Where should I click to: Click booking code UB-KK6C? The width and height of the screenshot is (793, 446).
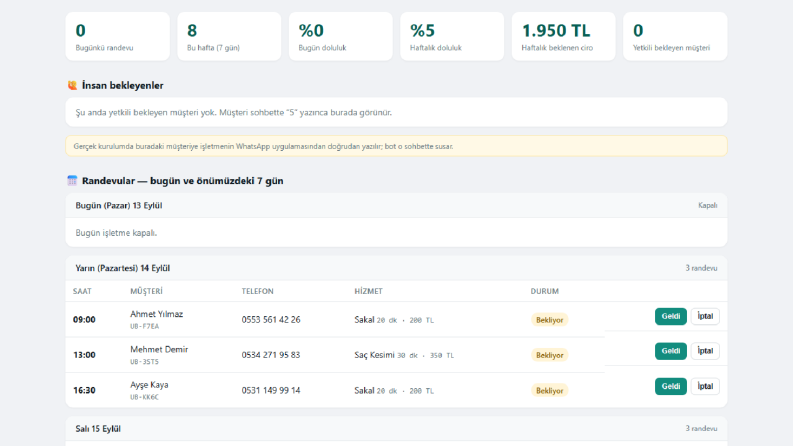pyautogui.click(x=144, y=397)
